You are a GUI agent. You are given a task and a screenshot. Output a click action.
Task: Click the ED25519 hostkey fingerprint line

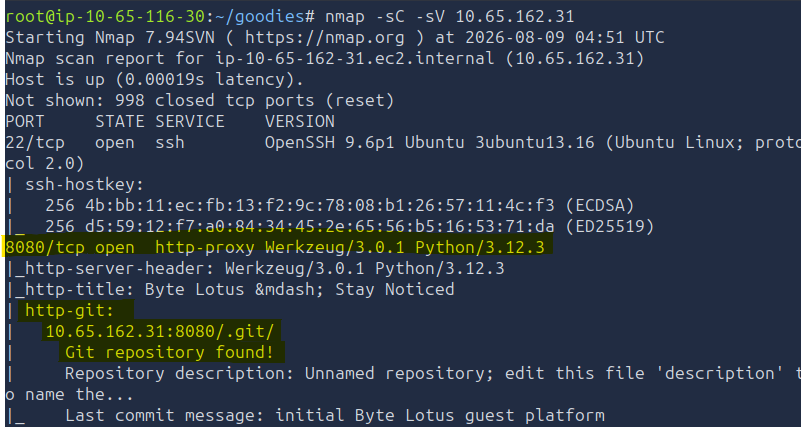click(x=349, y=227)
